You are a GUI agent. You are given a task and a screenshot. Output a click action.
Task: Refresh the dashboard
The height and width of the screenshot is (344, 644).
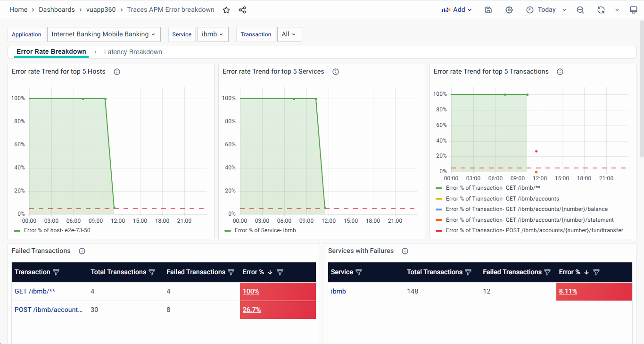[601, 10]
